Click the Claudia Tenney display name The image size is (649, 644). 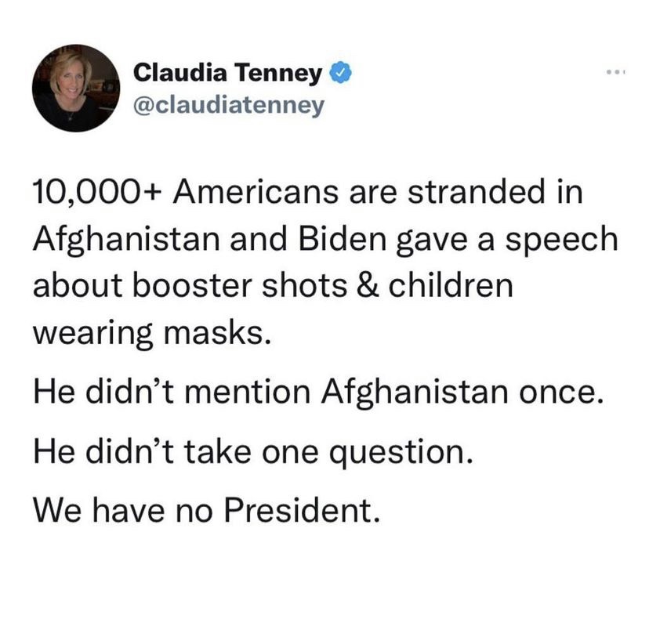(x=228, y=74)
